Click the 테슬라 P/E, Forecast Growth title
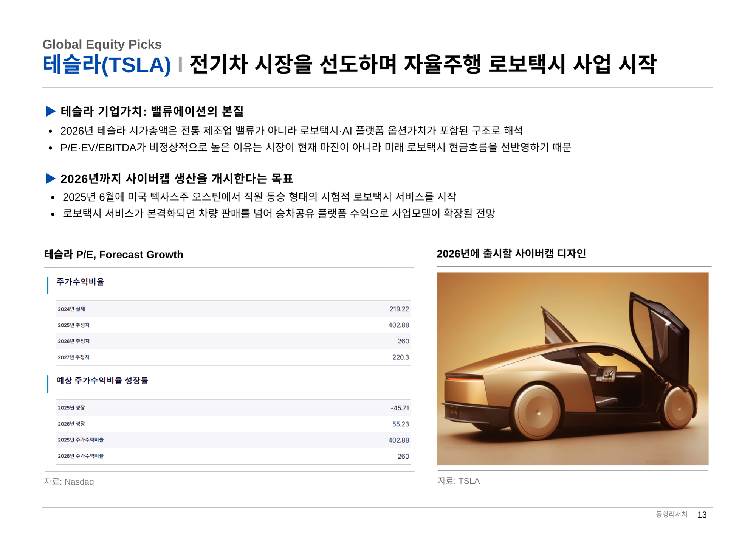Viewport: 756px width, 544px height. [113, 255]
